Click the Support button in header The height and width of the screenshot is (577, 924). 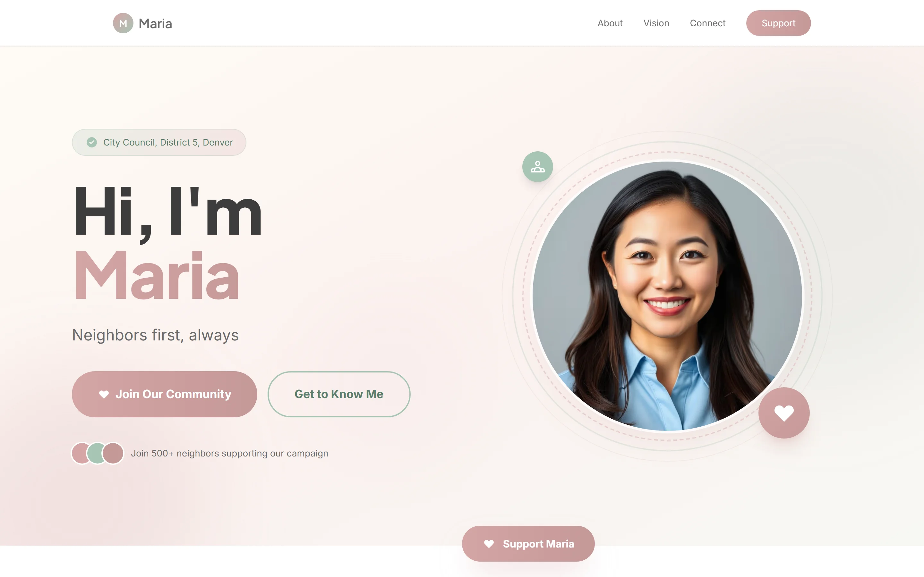click(779, 23)
